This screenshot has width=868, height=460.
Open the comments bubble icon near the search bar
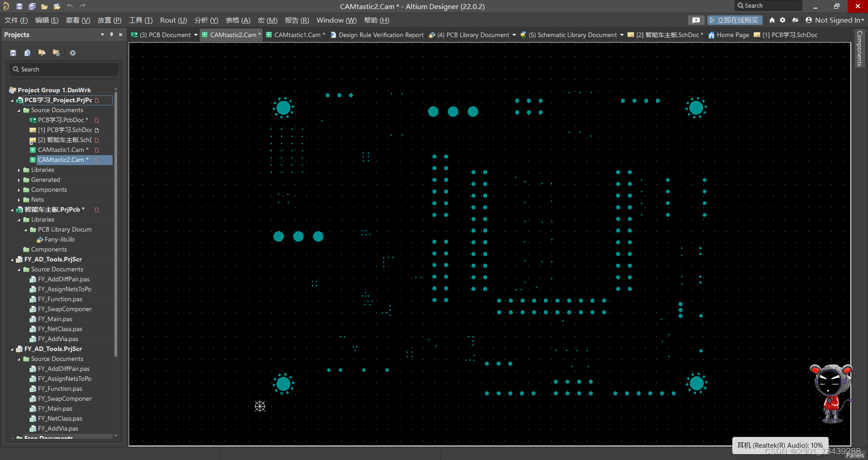point(696,20)
